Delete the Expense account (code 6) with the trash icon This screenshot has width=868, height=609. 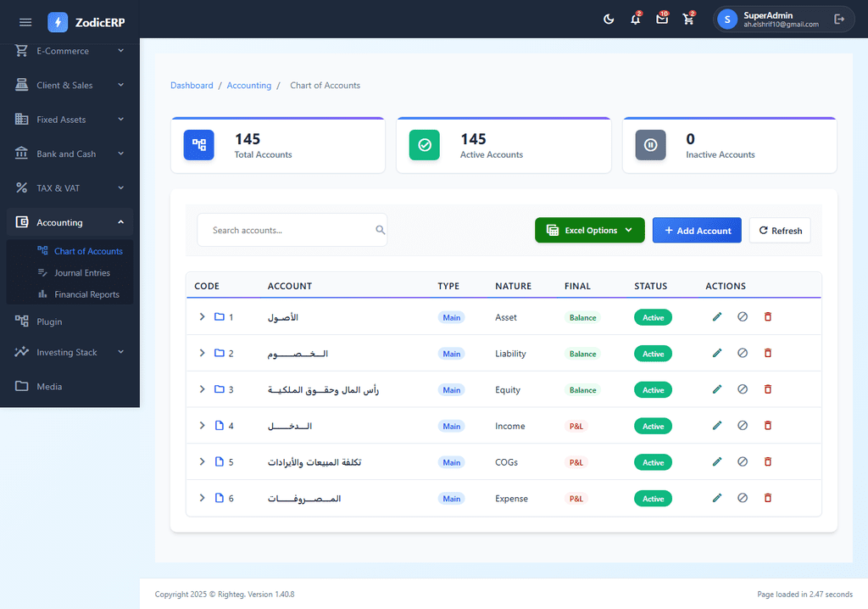[768, 499]
